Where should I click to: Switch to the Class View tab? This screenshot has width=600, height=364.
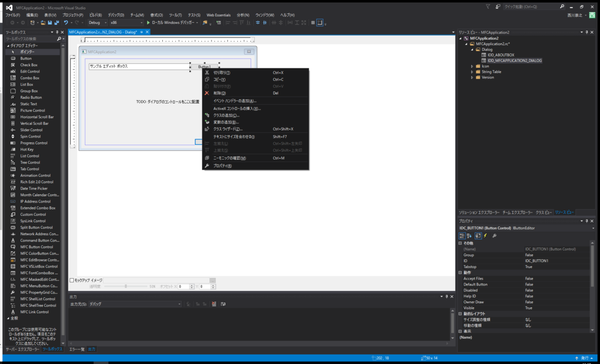click(543, 212)
